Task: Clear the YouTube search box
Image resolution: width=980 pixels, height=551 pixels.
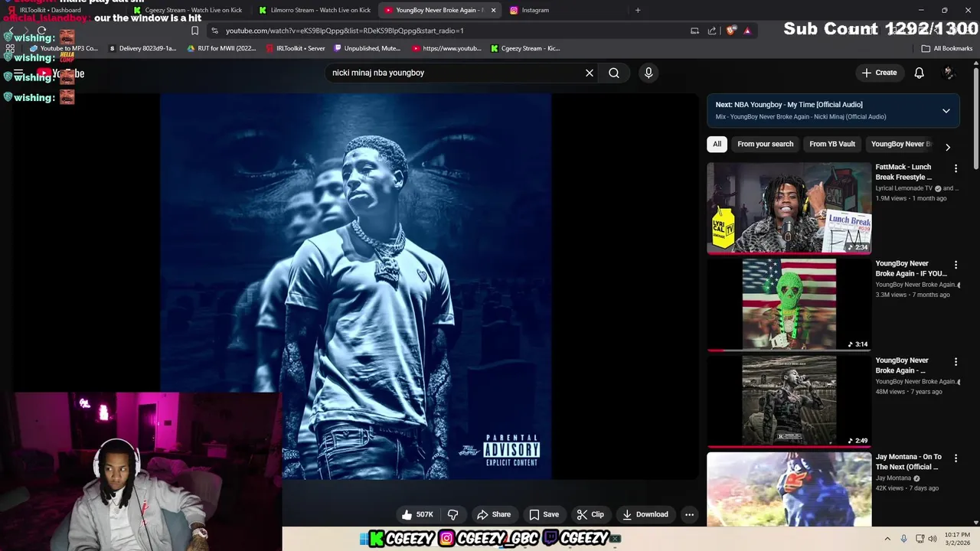Action: tap(590, 73)
